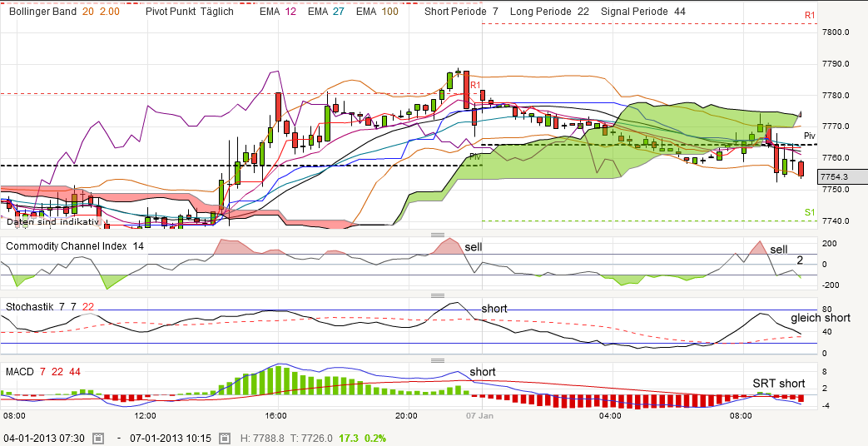Open the start date calendar picker icon
The height and width of the screenshot is (446, 868).
(x=98, y=439)
